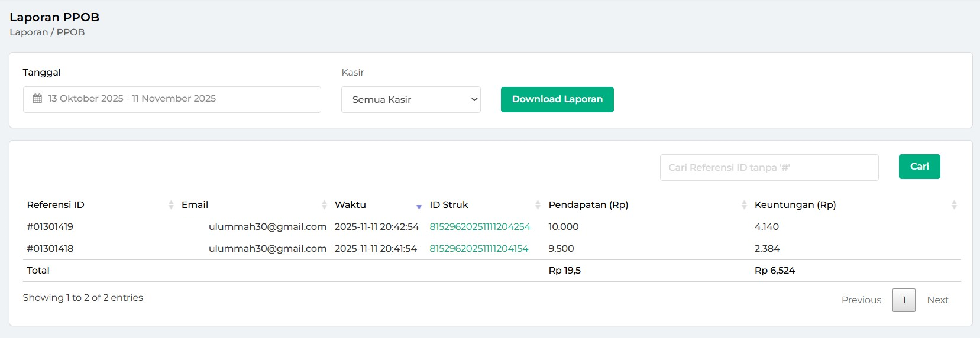Select row with Referensi ID #01301418

50,249
